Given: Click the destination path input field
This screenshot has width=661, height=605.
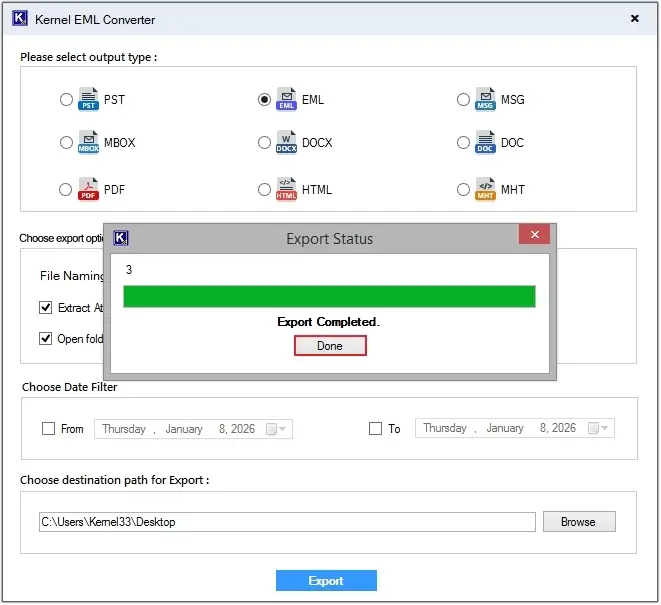Looking at the screenshot, I should point(287,522).
